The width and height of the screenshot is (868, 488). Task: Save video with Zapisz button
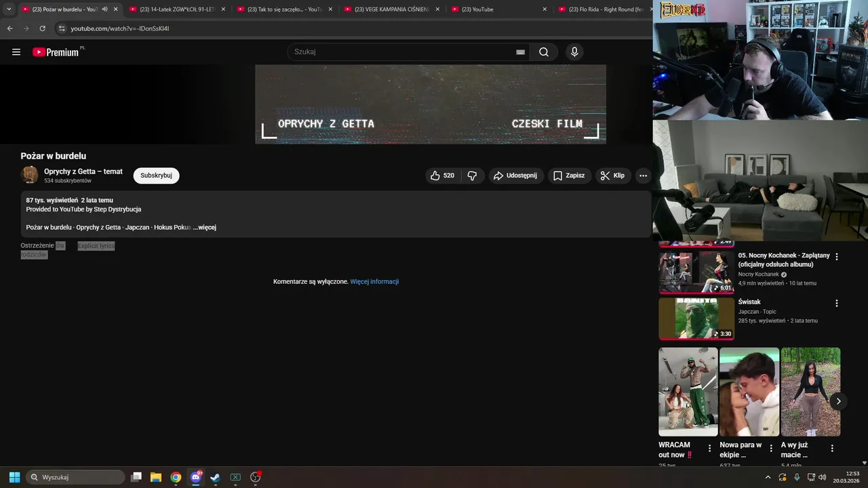(x=569, y=176)
